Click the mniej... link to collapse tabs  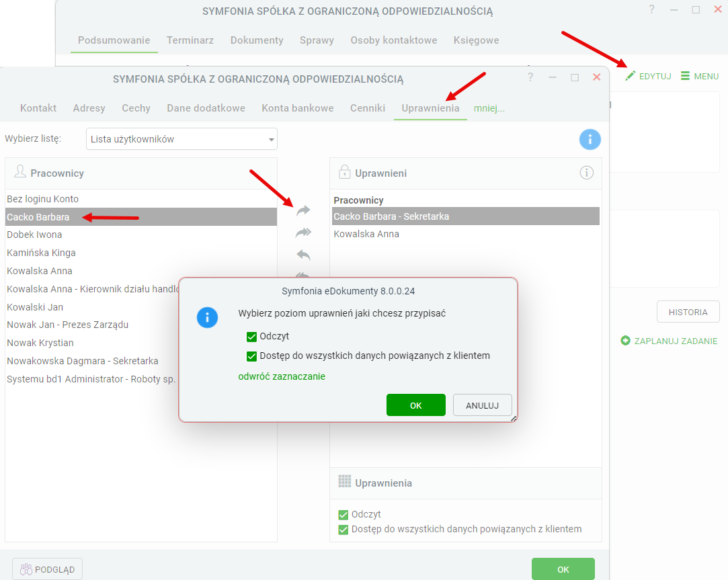pyautogui.click(x=489, y=108)
